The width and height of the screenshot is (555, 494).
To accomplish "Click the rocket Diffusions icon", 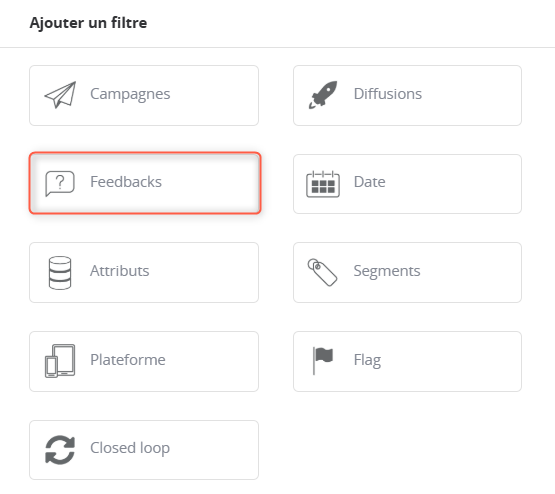I will click(x=323, y=95).
